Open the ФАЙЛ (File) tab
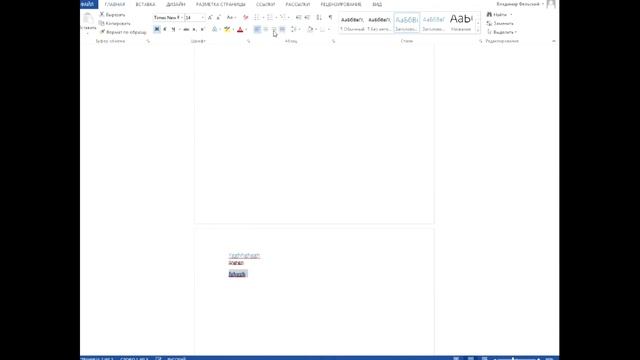This screenshot has width=640, height=360. 89,4
